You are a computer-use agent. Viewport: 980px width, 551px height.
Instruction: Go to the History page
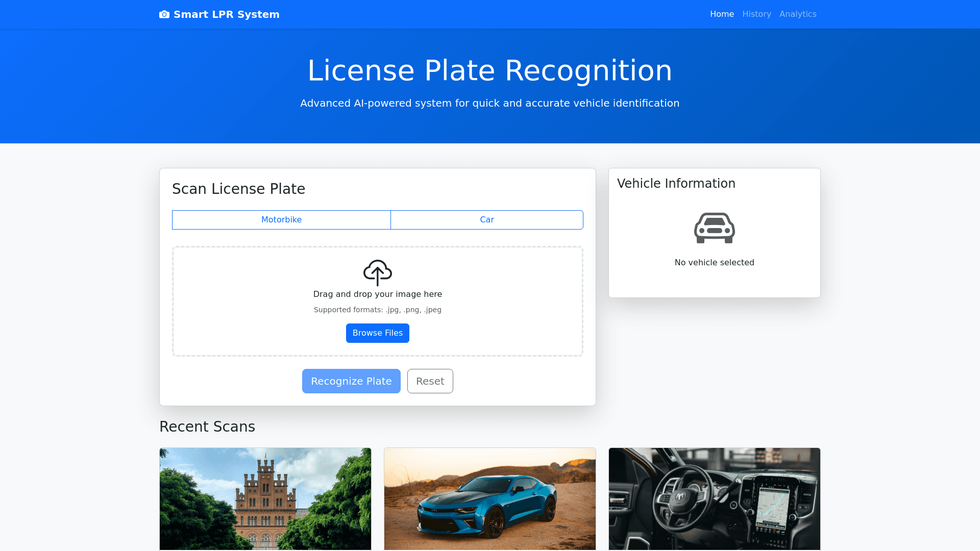[x=756, y=14]
